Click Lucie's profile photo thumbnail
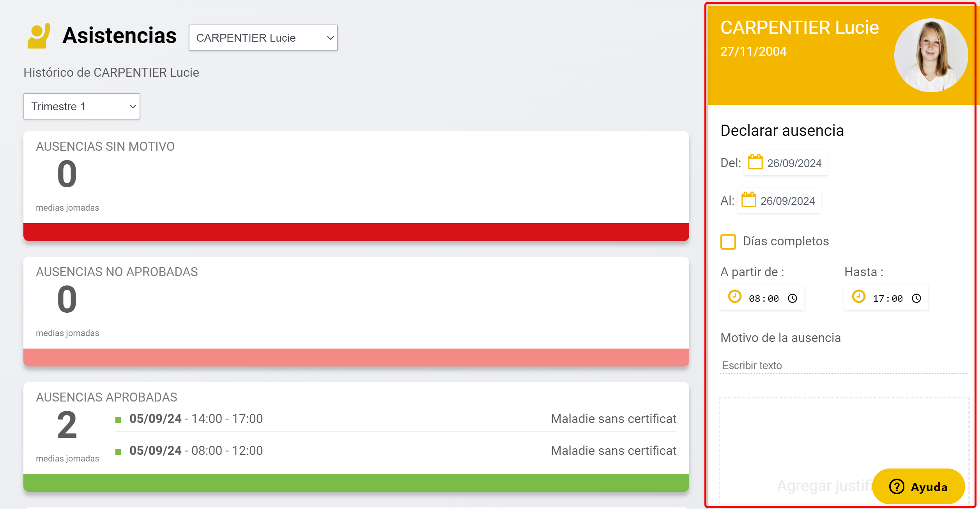This screenshot has height=509, width=980. tap(931, 55)
